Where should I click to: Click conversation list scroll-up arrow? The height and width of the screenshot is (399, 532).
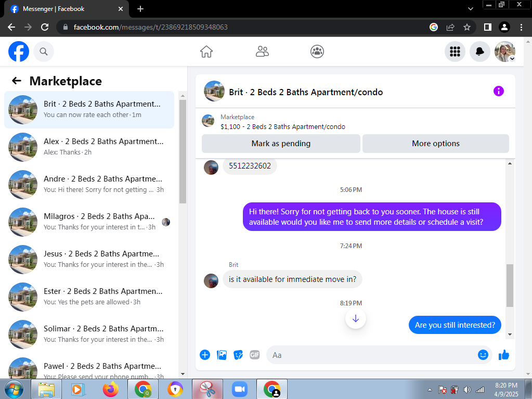(x=183, y=96)
